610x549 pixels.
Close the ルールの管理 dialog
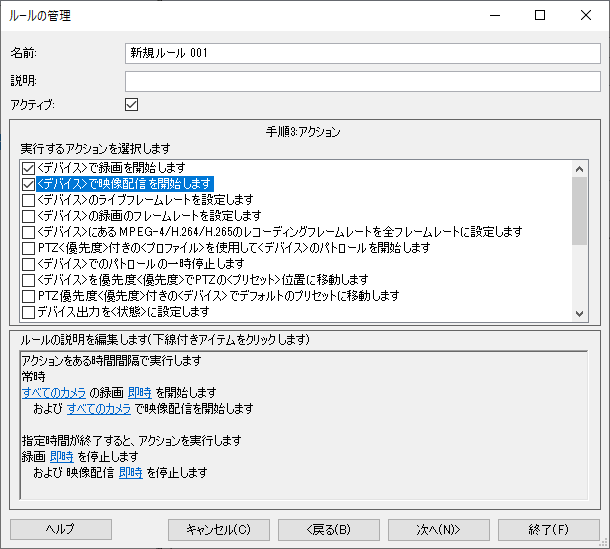[x=586, y=16]
